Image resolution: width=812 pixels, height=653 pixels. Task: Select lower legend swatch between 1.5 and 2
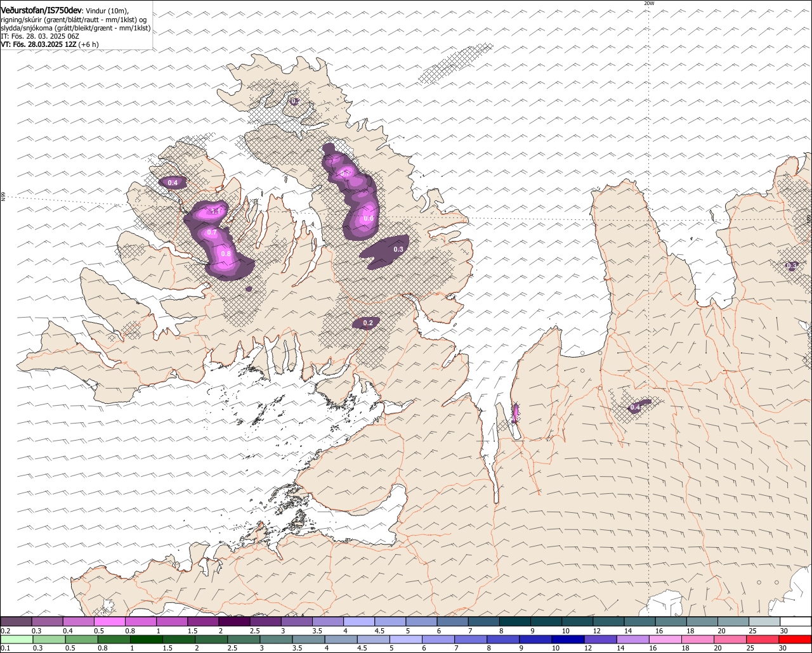(180, 640)
